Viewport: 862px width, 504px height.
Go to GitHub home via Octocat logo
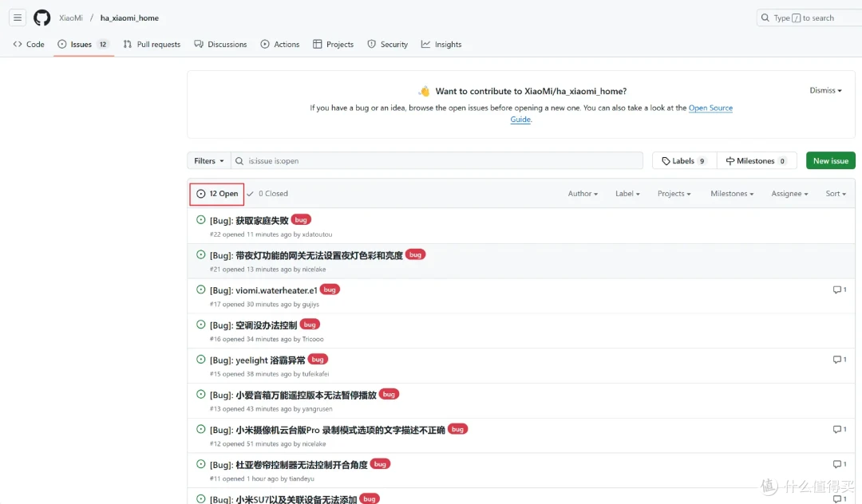point(42,18)
